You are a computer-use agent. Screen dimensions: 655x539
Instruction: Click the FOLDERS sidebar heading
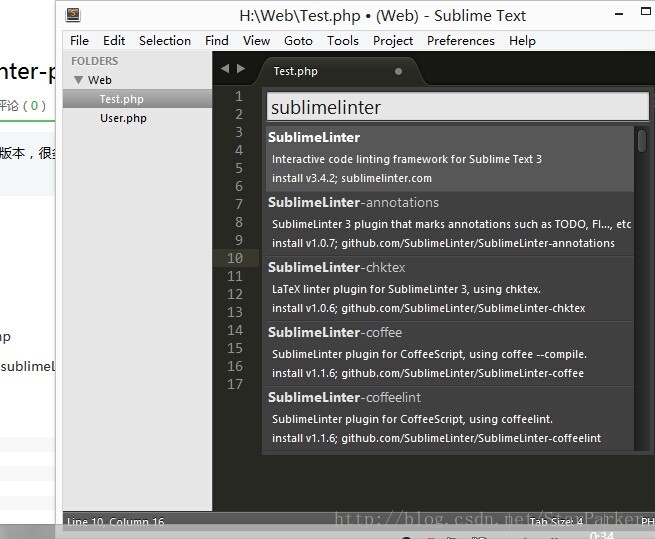(x=94, y=61)
